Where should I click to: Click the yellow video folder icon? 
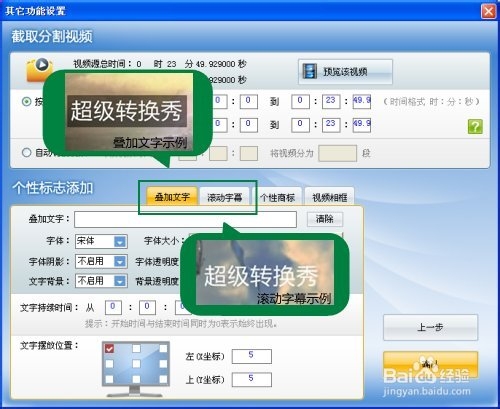39,69
